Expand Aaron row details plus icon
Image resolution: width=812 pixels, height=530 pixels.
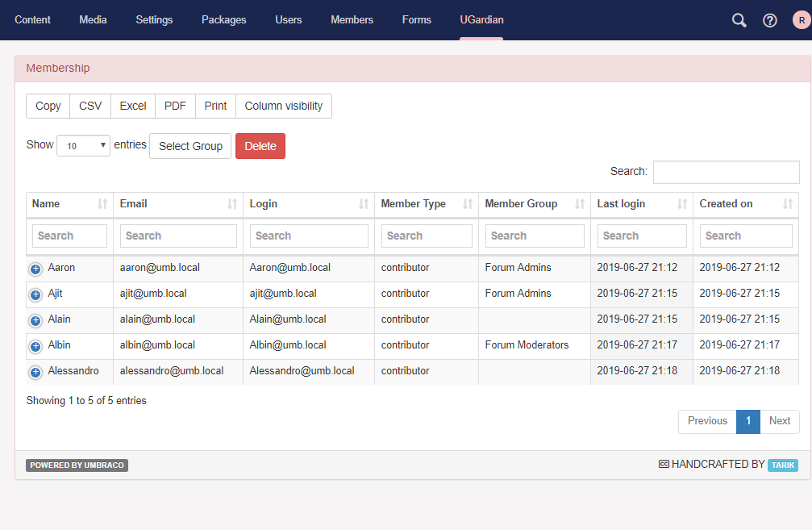(x=35, y=269)
